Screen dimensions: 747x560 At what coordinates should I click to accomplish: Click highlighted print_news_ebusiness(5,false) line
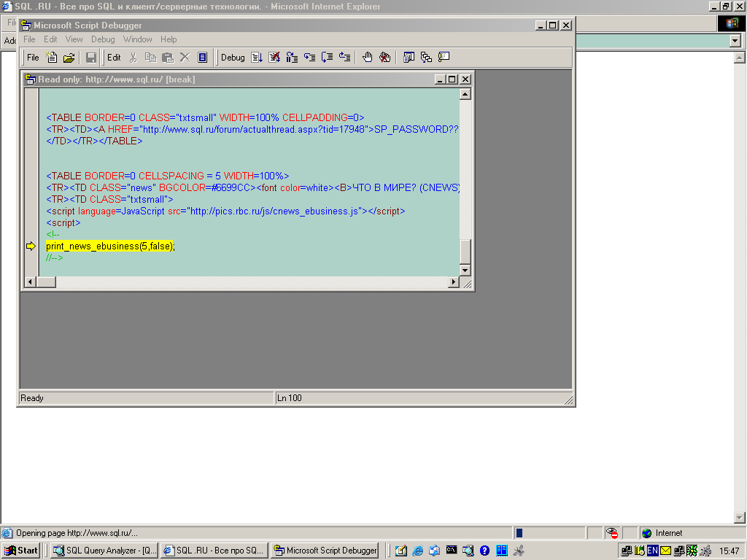click(x=111, y=246)
